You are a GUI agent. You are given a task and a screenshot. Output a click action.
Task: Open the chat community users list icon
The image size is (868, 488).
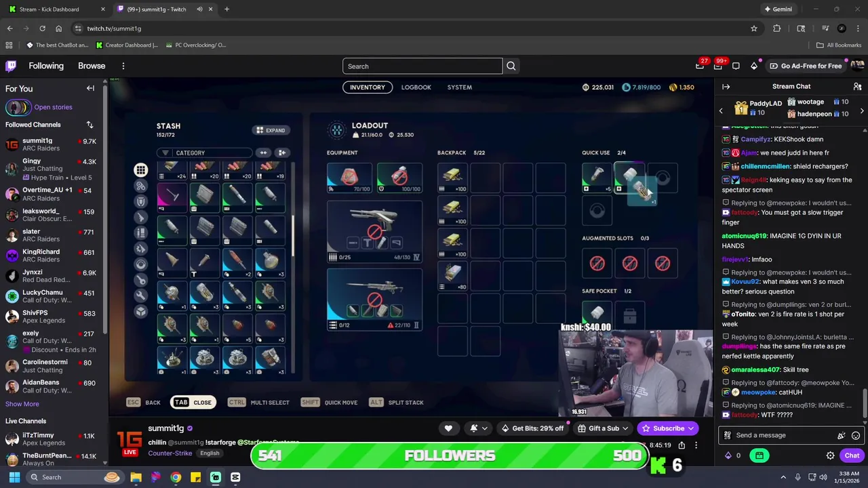(857, 87)
